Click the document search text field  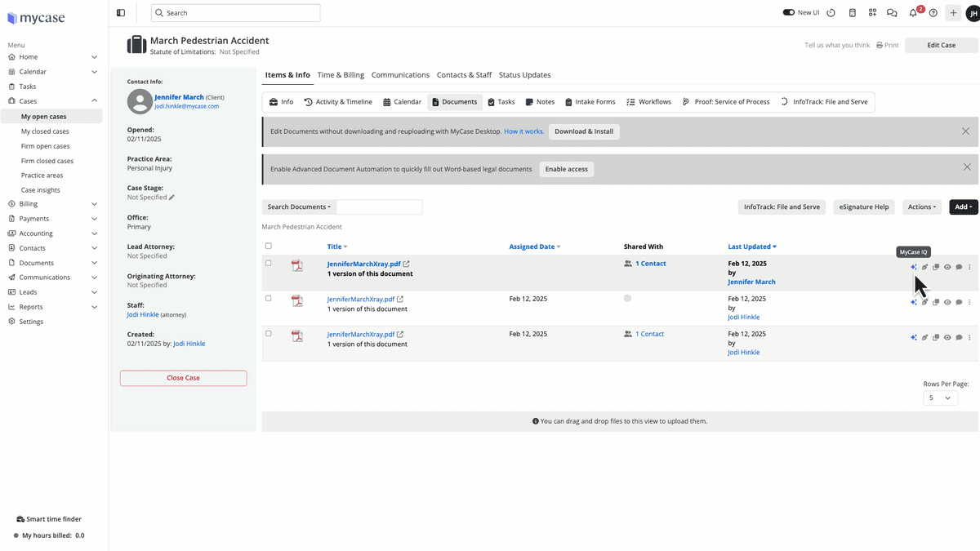coord(380,207)
